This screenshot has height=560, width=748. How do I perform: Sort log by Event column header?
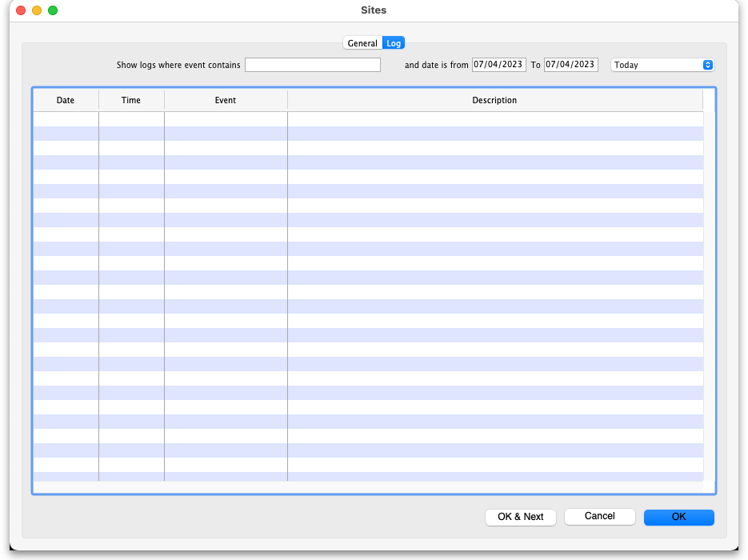click(x=226, y=100)
